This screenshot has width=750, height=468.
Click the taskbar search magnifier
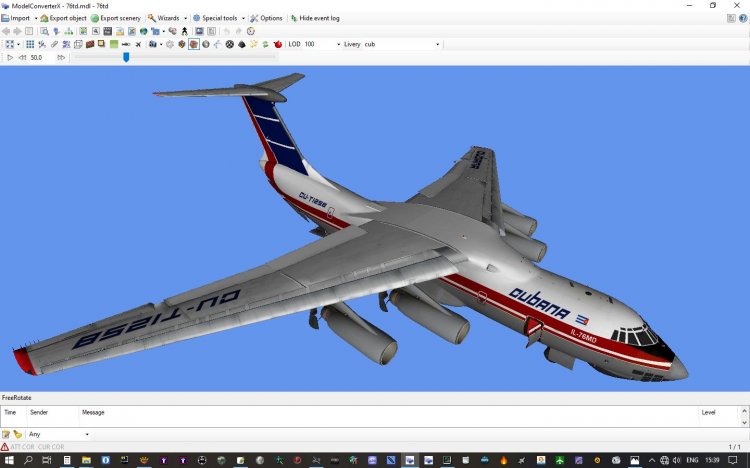pos(28,460)
